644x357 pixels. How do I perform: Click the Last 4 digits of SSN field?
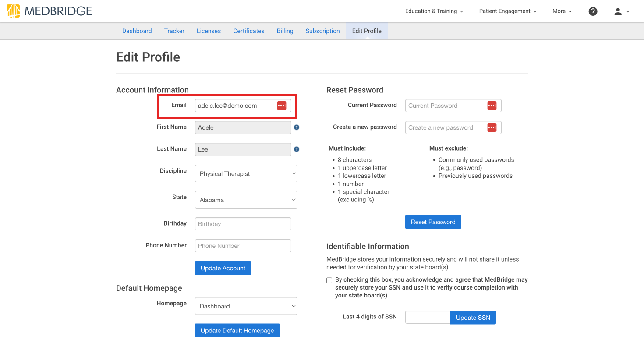pos(428,317)
